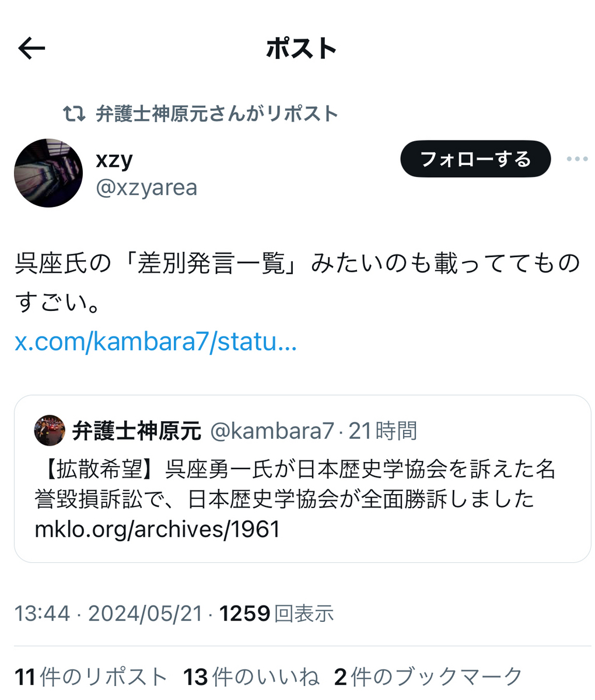Show the 11件のリポスト list
The height and width of the screenshot is (700, 595).
coord(91,677)
